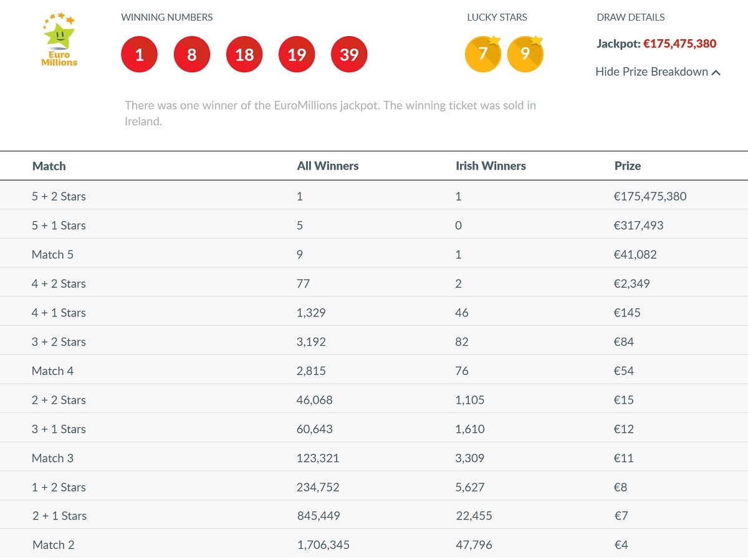Click All Winners value 2,815

311,371
